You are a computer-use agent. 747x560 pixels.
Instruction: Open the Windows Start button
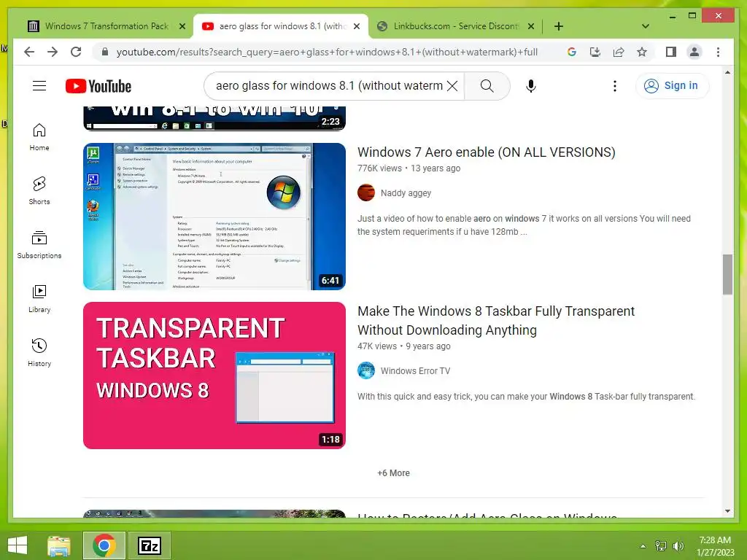tap(18, 545)
